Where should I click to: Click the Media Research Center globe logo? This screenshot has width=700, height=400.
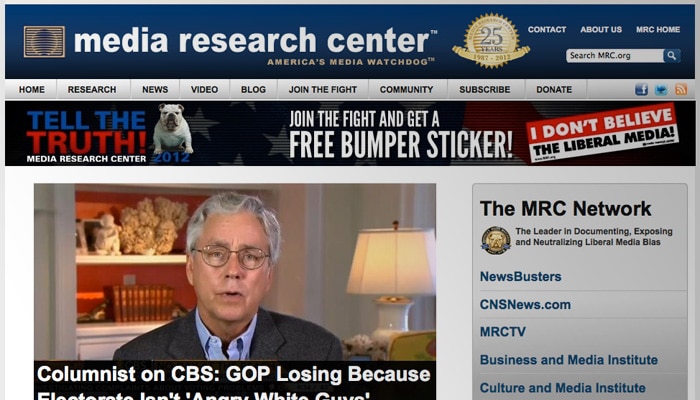(x=44, y=42)
